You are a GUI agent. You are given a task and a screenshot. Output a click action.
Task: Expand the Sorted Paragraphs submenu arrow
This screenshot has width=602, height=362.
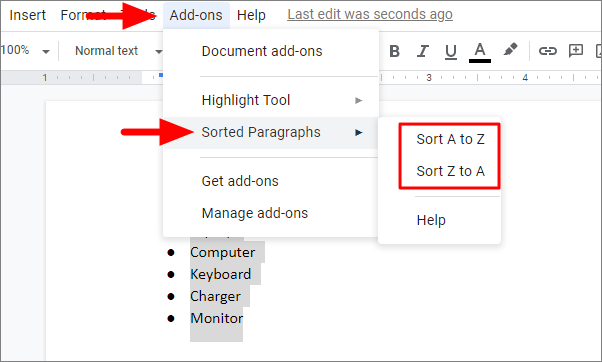point(359,132)
